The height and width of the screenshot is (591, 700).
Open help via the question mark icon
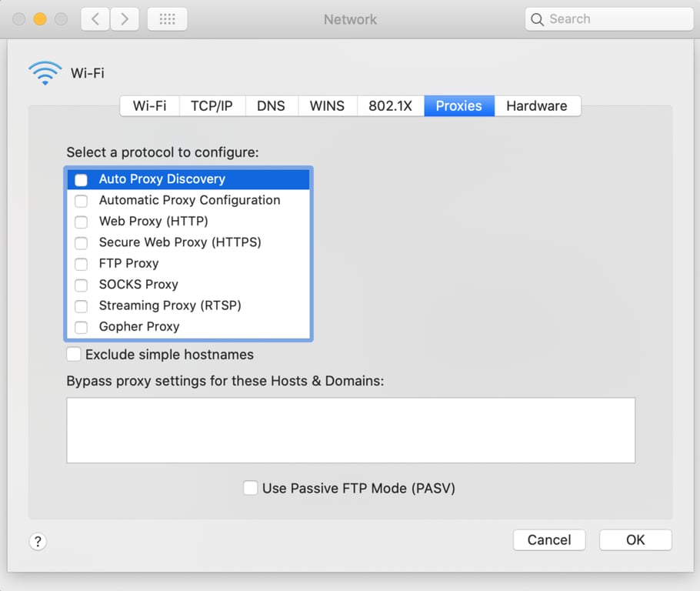tap(38, 542)
